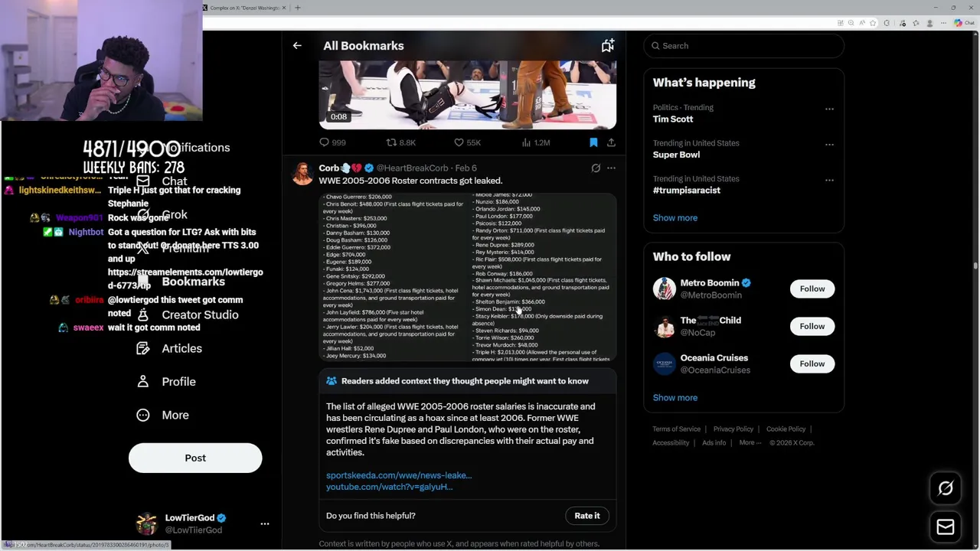
Task: Click the Grok icon on Corb's tweet
Action: click(596, 168)
